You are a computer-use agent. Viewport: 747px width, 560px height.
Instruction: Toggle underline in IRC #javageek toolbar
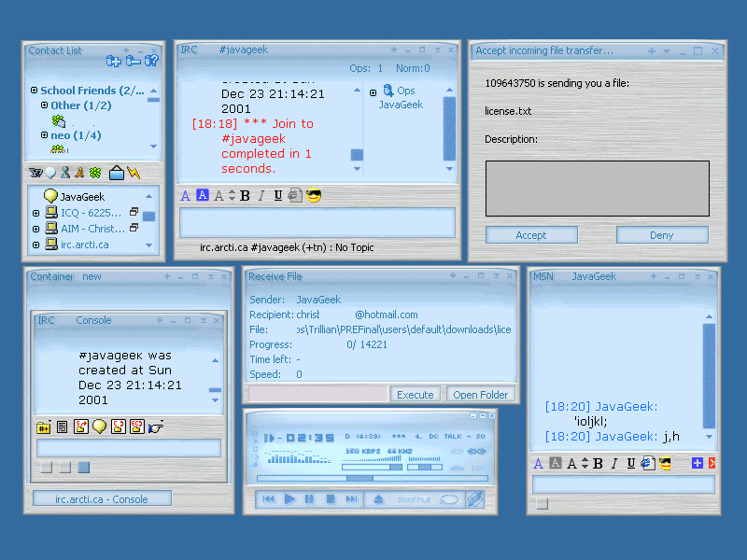coord(277,196)
